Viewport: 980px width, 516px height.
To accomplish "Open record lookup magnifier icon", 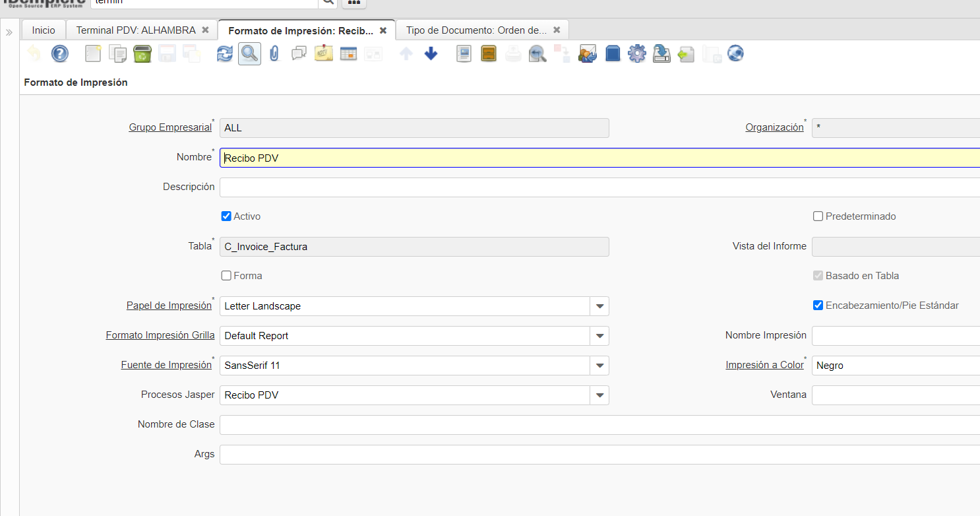I will [249, 53].
